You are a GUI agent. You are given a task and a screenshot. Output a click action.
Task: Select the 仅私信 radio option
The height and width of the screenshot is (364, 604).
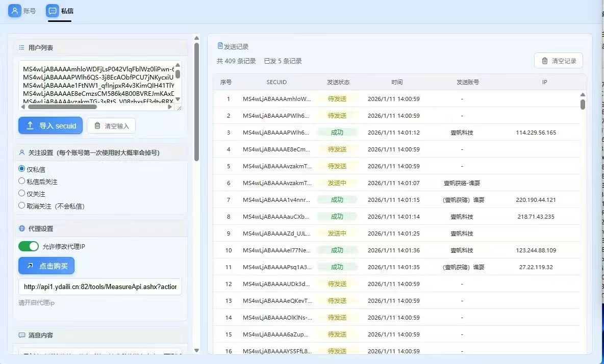[x=22, y=169]
